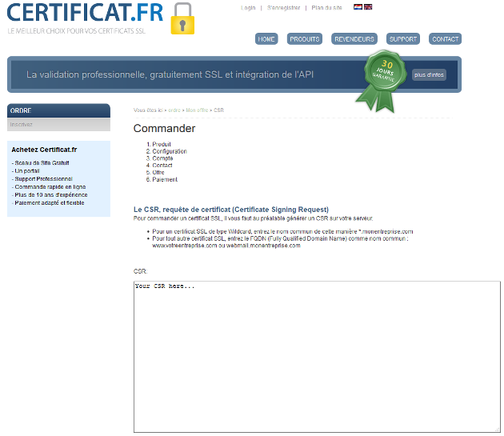Go to the REVENDEURS page

(354, 39)
